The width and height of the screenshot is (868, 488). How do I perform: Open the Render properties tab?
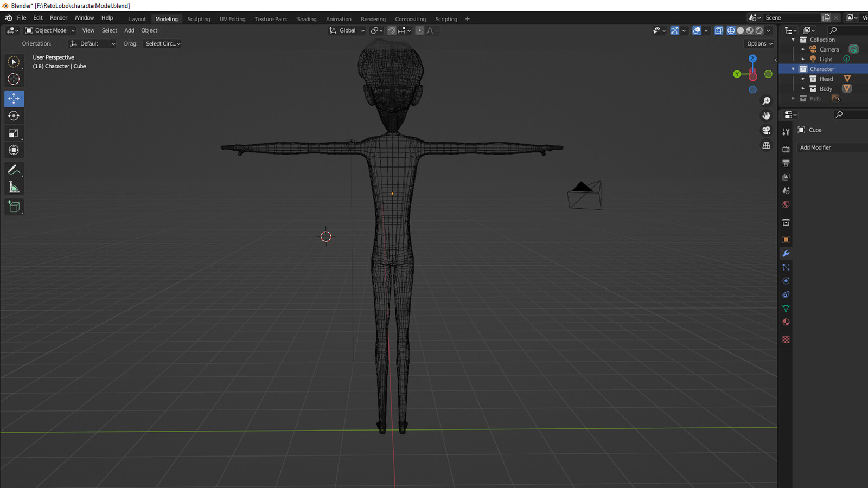coord(786,149)
